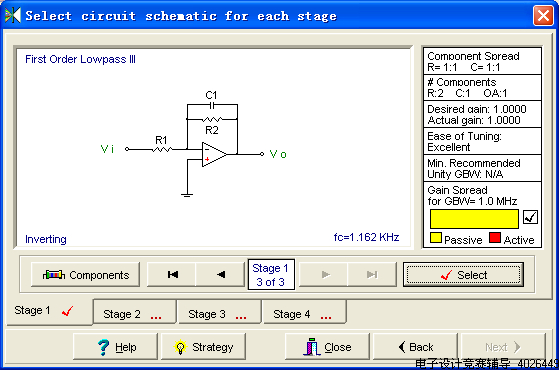
Task: Switch to the Stage 3 tab
Action: (x=219, y=313)
